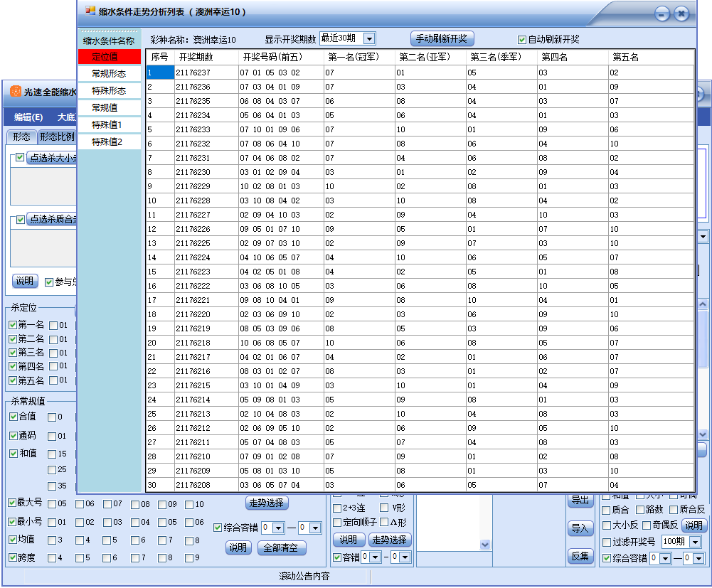Close the 缩水条件走势分析列表 window
Image resolution: width=712 pixels, height=588 pixels.
681,14
